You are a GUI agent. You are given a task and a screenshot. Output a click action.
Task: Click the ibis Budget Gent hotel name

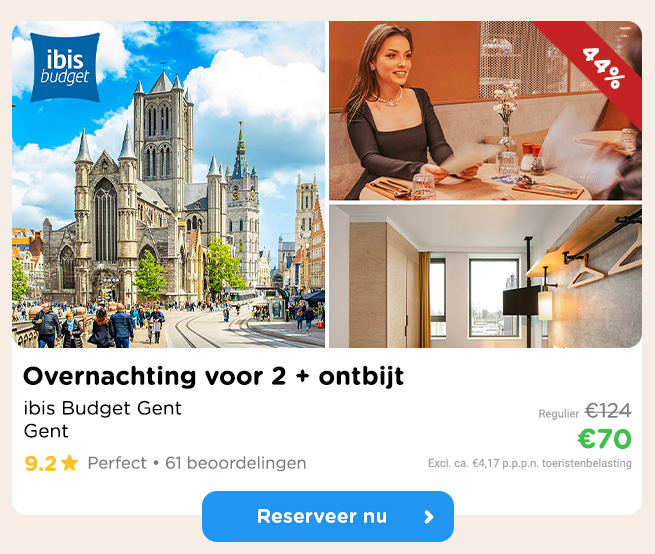(103, 408)
